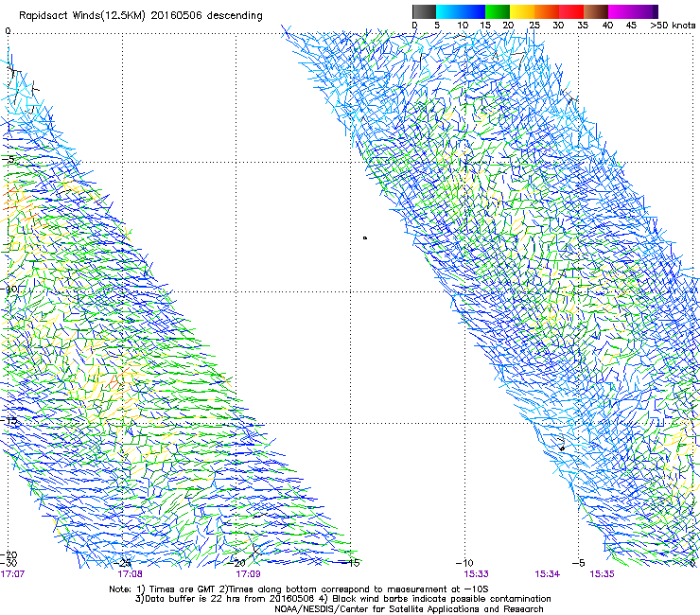Screen dimensions: 700x615
Task: Click the time label 17:09
Action: (x=248, y=573)
